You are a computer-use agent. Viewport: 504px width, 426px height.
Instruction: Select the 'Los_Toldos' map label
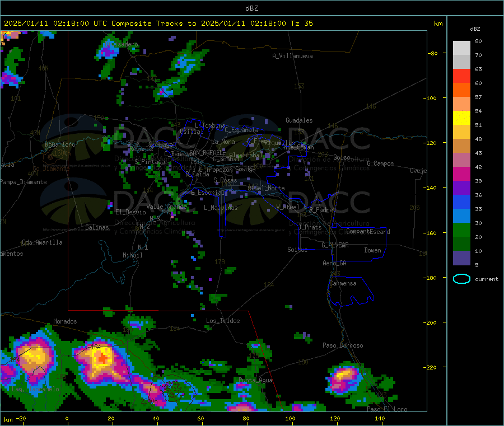point(223,321)
